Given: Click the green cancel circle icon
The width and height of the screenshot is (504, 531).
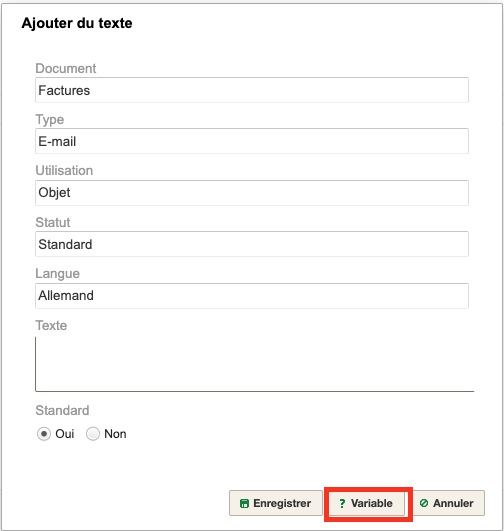Looking at the screenshot, I should pos(424,503).
